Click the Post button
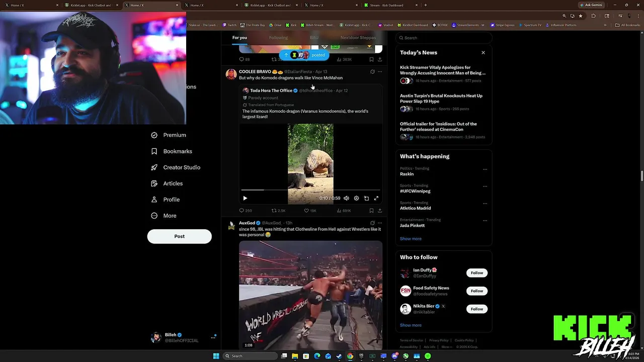The height and width of the screenshot is (362, 644). 179,236
